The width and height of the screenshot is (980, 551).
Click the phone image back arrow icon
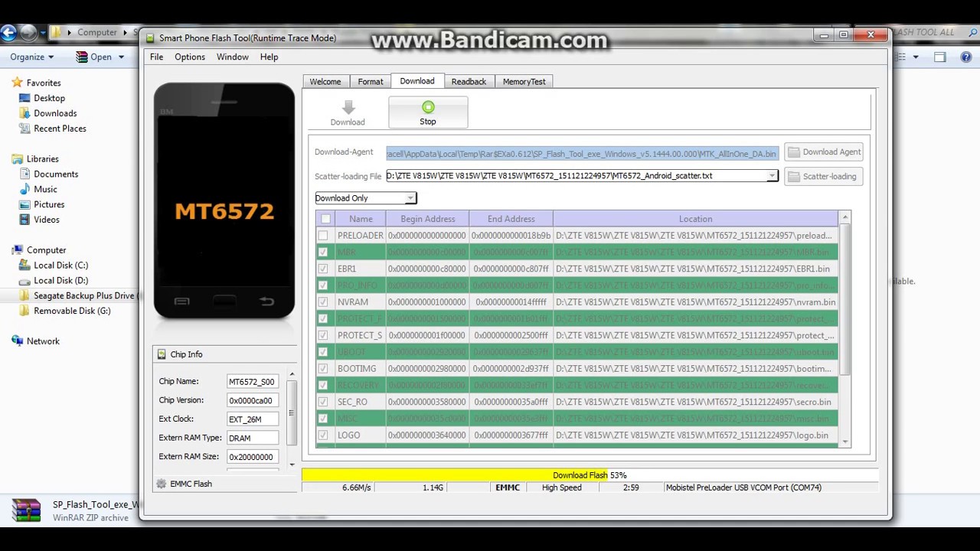coord(266,302)
